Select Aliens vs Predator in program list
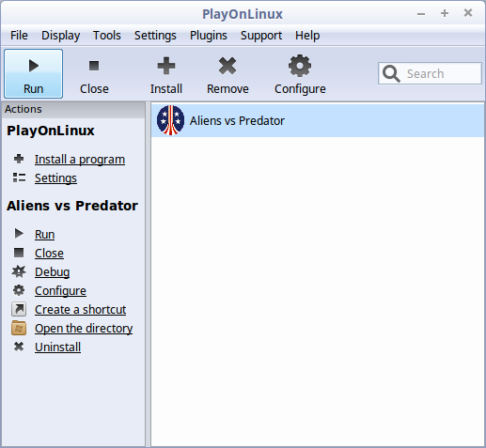The height and width of the screenshot is (448, 486). click(318, 121)
